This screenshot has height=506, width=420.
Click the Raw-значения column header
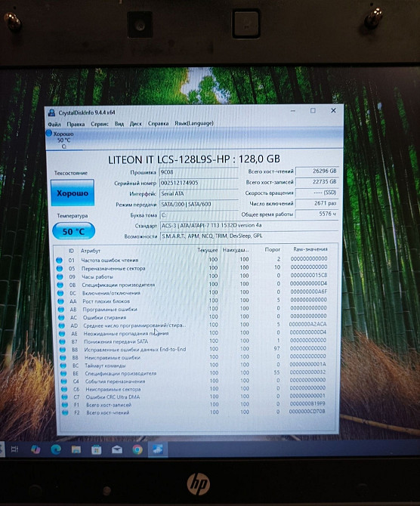point(310,249)
